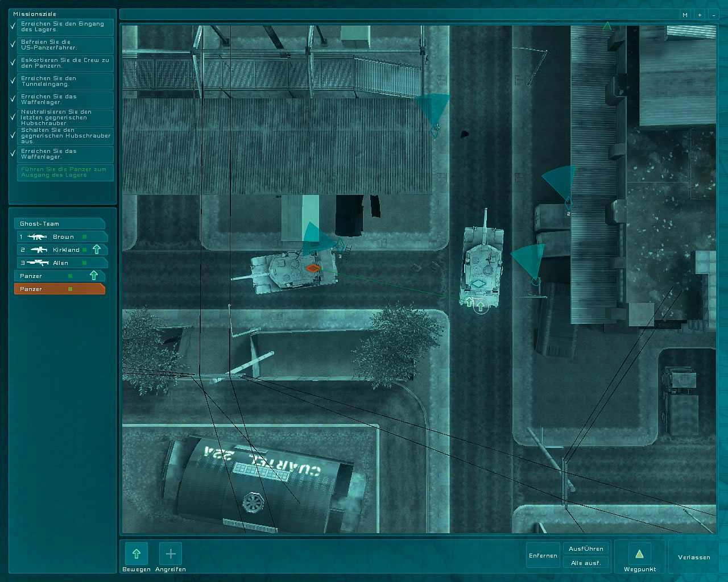Click the circled green waypoint arrow on the map

(481, 307)
